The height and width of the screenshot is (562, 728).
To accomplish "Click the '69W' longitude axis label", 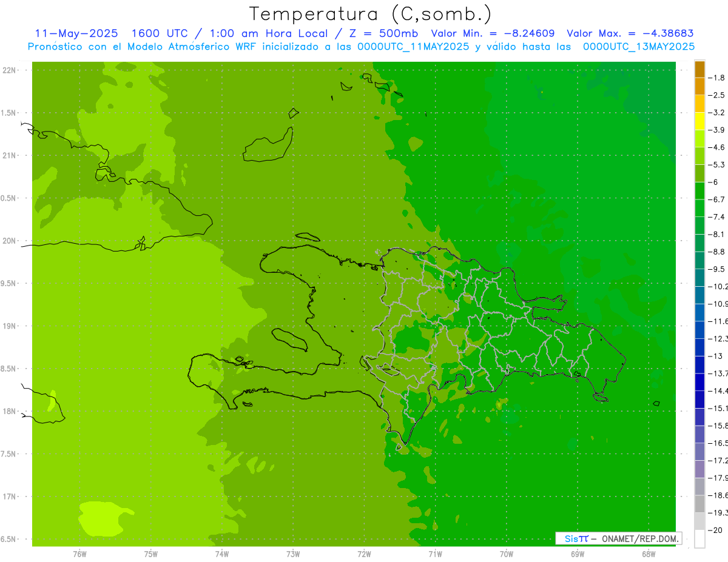I will (578, 554).
